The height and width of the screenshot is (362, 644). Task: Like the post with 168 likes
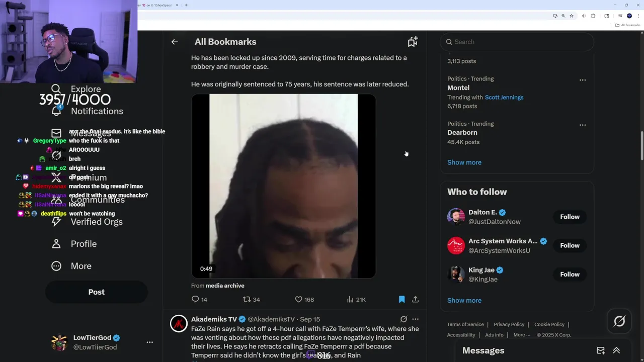[x=298, y=299]
